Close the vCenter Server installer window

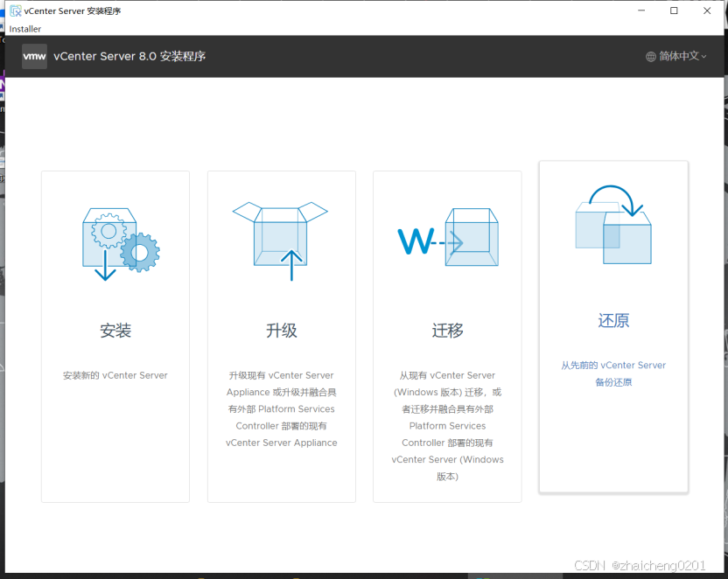point(707,10)
